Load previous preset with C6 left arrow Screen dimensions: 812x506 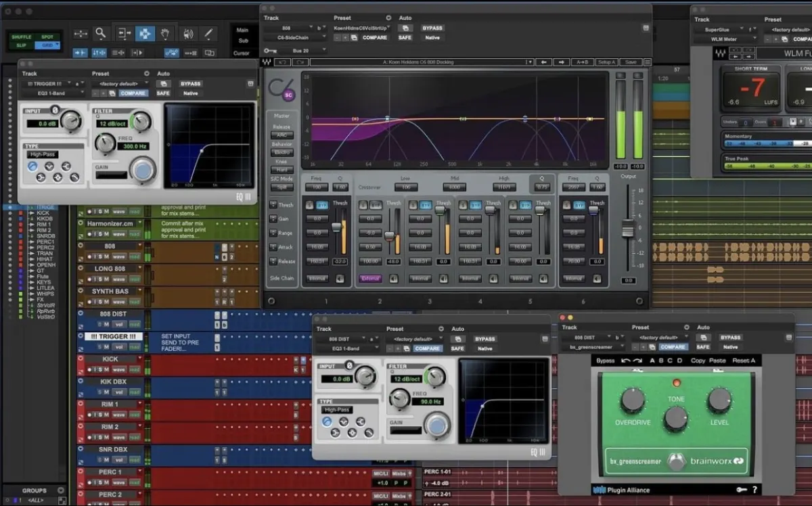544,62
